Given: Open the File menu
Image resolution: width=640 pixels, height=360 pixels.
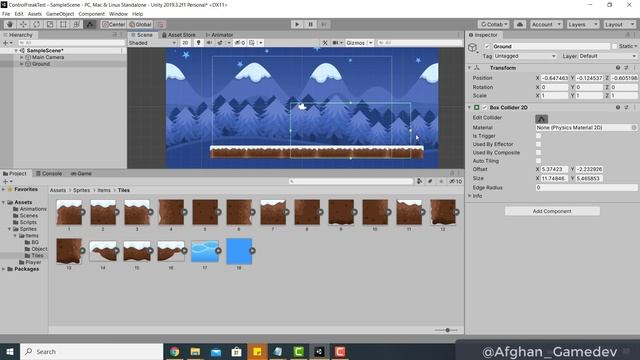Looking at the screenshot, I should tap(6, 14).
